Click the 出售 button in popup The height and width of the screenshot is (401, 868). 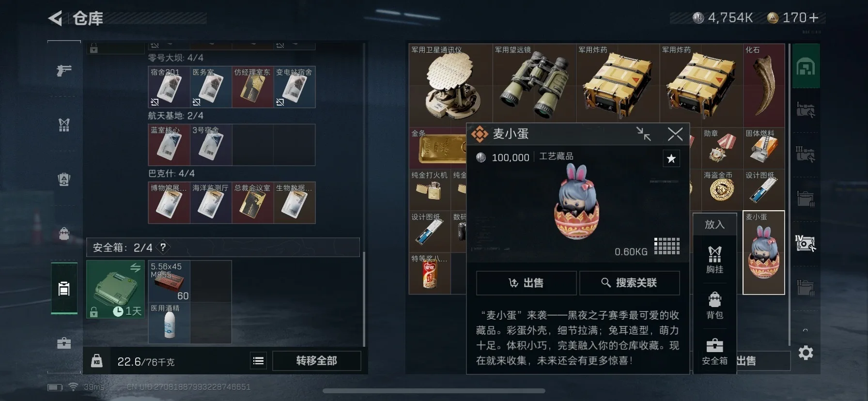click(x=527, y=283)
